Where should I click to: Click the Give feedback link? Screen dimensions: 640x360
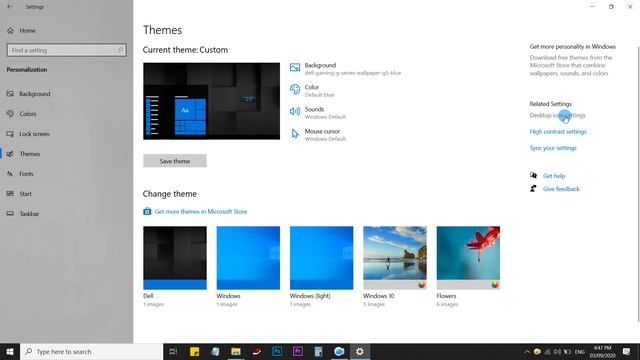tap(561, 189)
